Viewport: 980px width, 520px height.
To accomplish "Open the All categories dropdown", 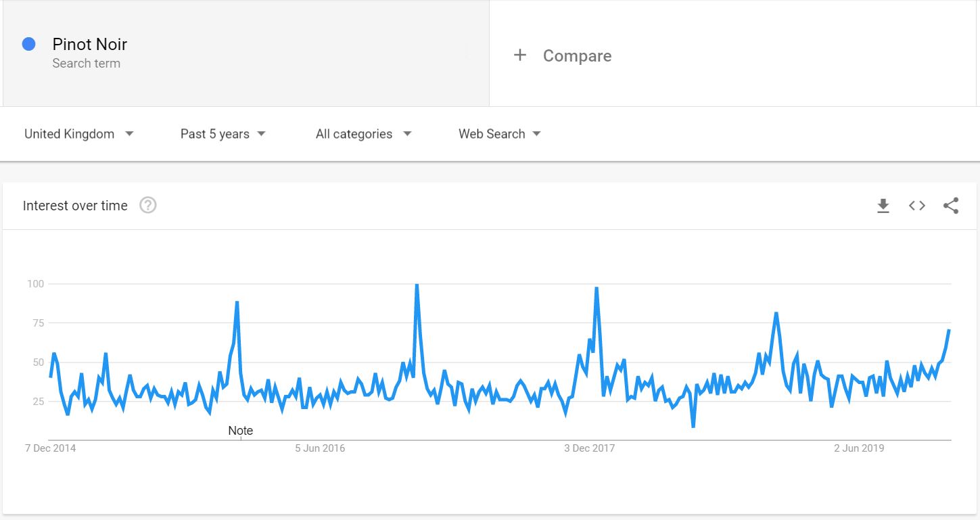I will click(364, 134).
